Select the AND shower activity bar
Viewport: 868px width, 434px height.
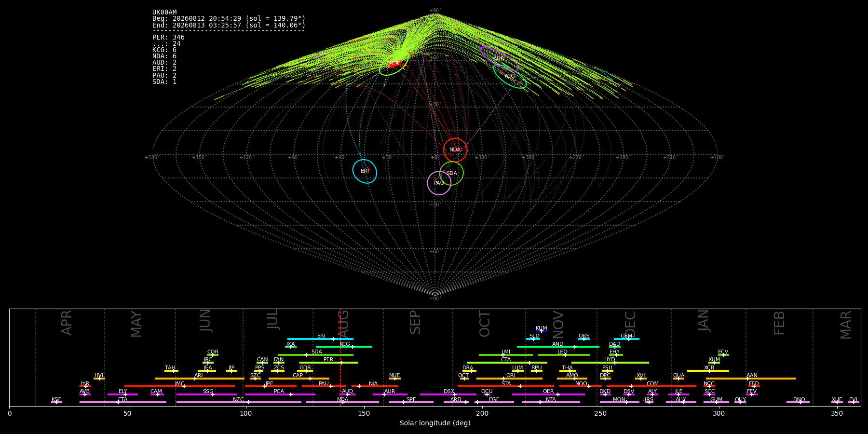pyautogui.click(x=558, y=347)
